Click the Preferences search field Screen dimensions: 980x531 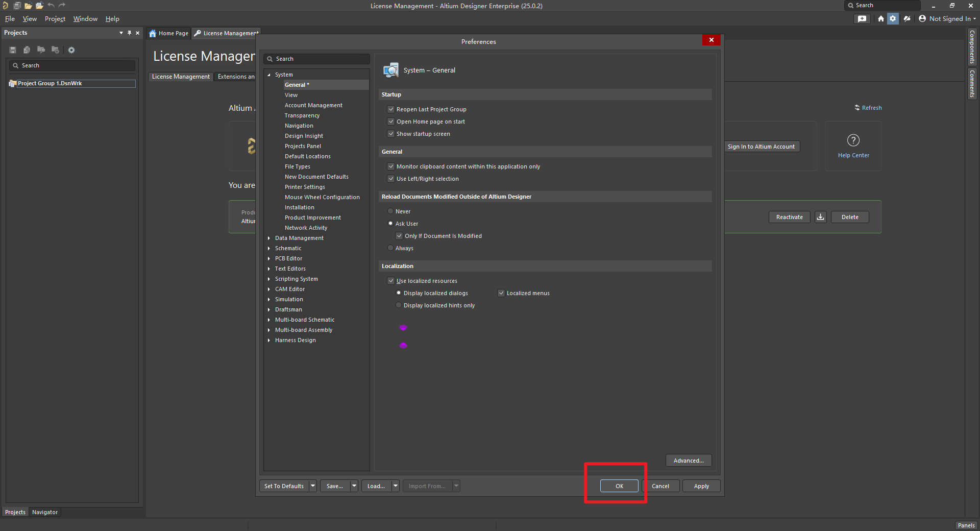(x=316, y=59)
